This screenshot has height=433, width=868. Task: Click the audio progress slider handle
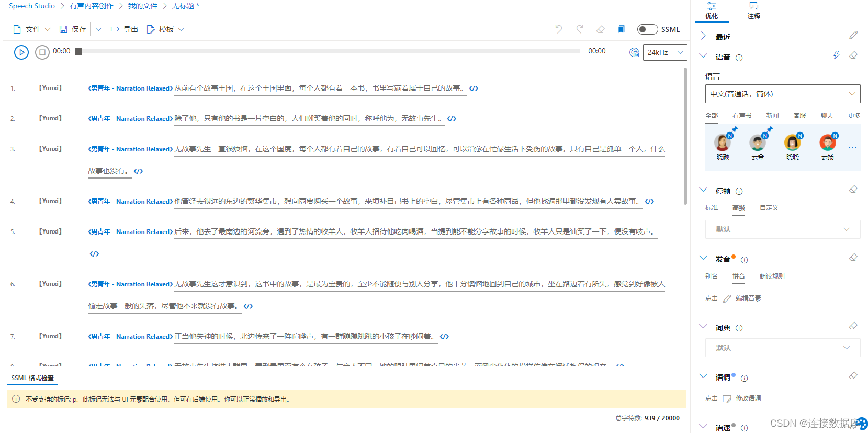click(x=78, y=51)
